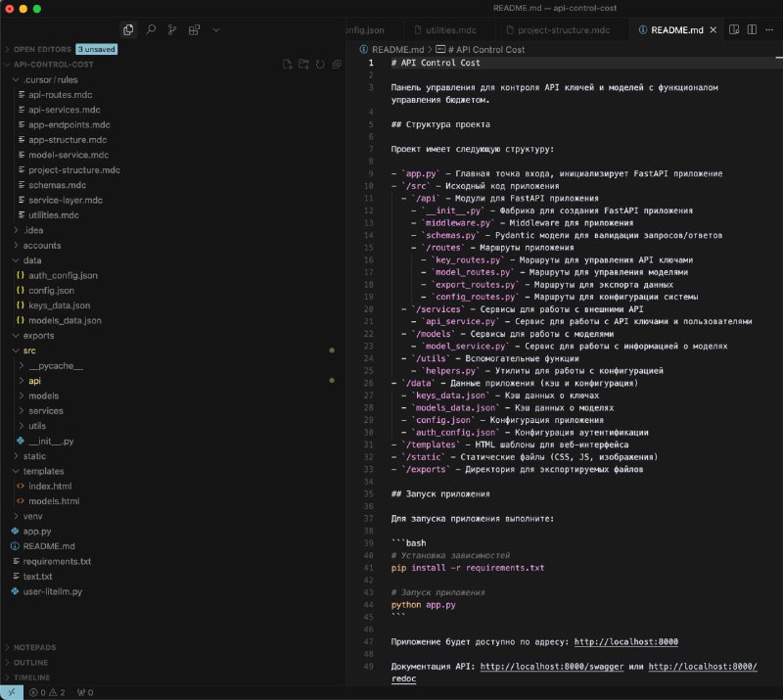Open user-litellm.py file

52,591
